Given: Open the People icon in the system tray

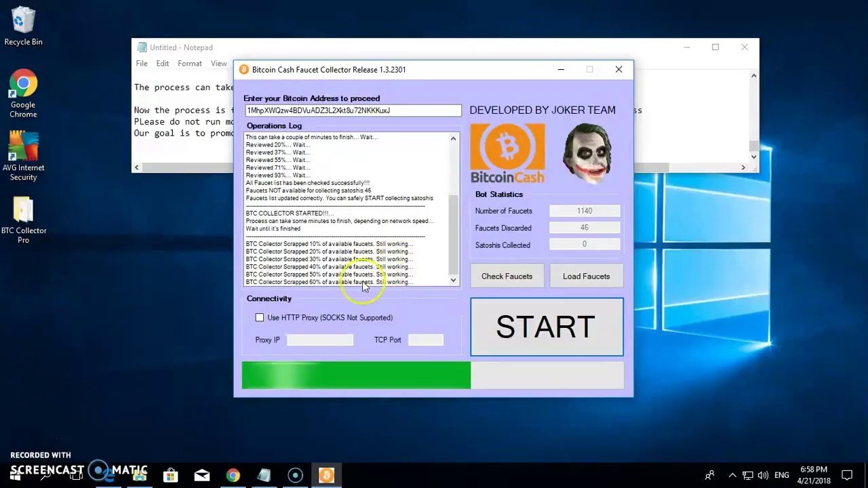Looking at the screenshot, I should 710,475.
